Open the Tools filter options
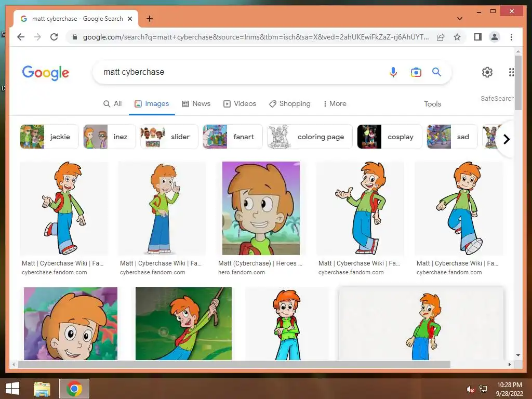The image size is (532, 399). [432, 104]
